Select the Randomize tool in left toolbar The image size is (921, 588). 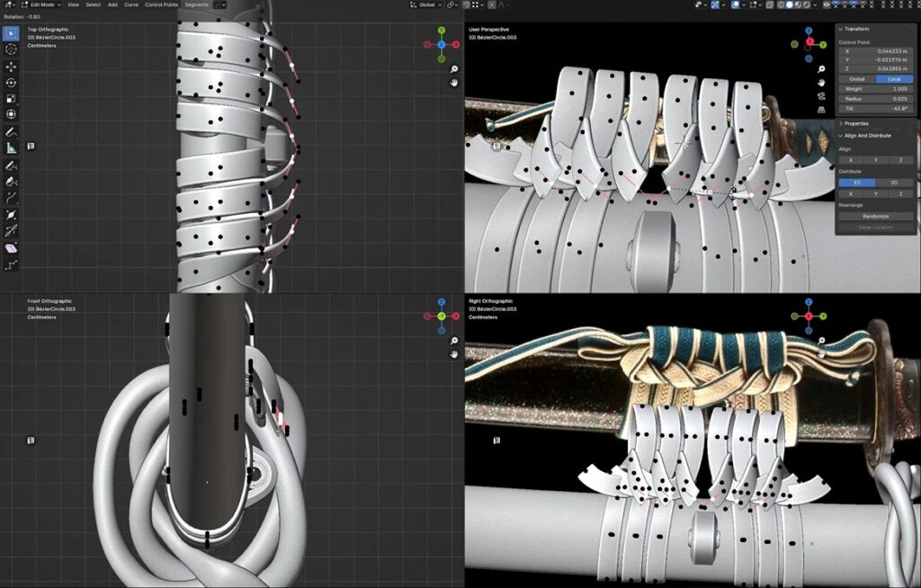pos(11,265)
